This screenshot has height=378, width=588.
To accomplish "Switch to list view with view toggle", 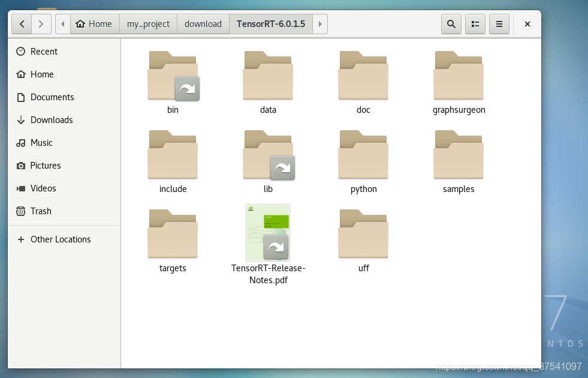I will tap(475, 24).
